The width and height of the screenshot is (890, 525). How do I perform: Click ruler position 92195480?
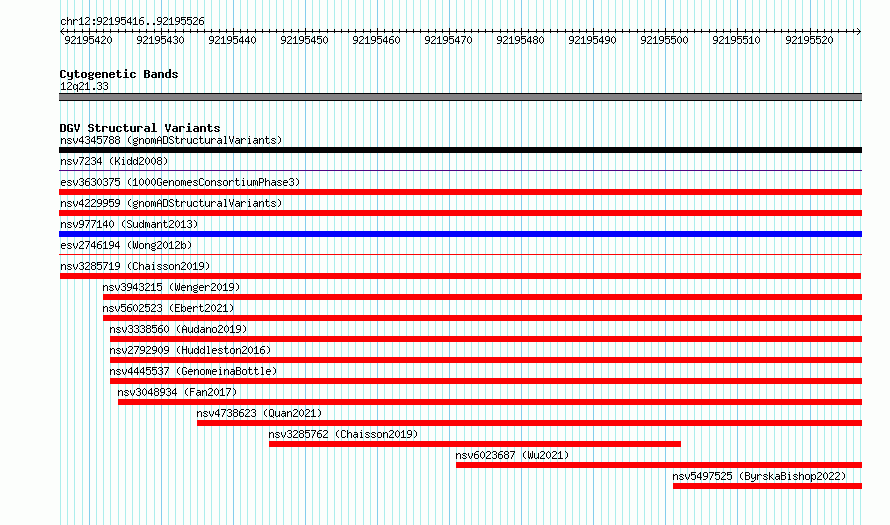point(520,40)
